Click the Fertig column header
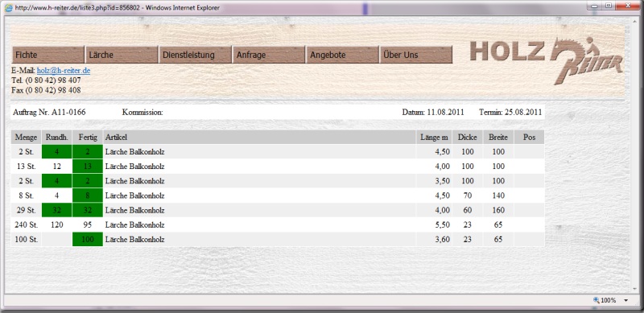This screenshot has width=644, height=313. pyautogui.click(x=88, y=138)
